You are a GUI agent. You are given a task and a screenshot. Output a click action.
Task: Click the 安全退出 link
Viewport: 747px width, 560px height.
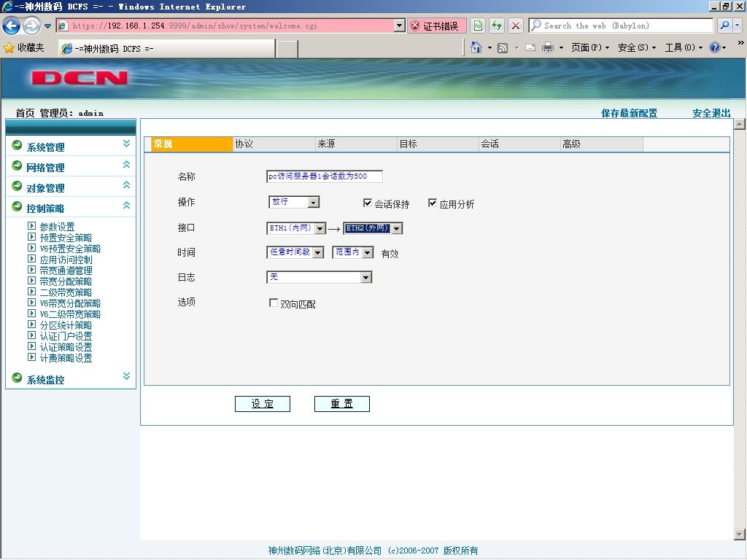712,113
